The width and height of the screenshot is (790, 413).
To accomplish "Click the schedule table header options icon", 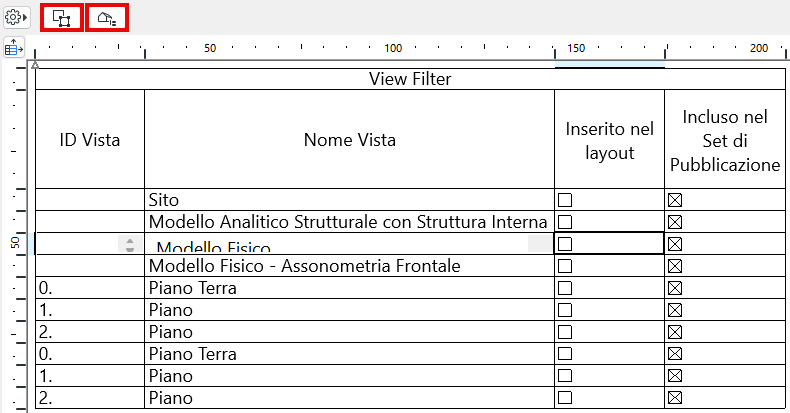I will pyautogui.click(x=14, y=47).
